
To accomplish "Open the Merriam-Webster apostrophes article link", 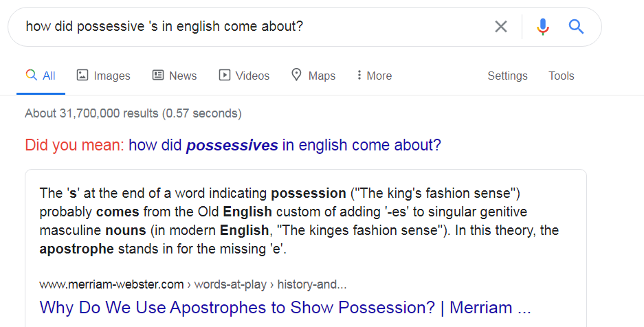I will pyautogui.click(x=285, y=306).
